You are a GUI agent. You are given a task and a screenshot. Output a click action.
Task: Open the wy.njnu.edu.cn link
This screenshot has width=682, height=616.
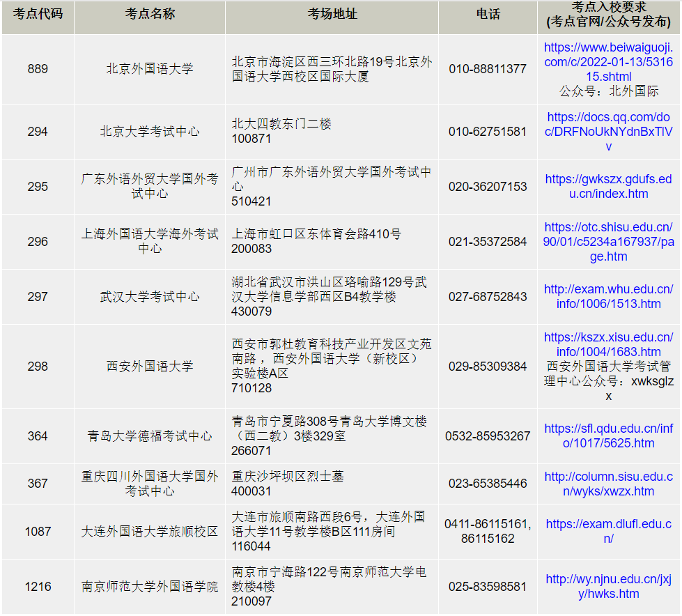[608, 586]
